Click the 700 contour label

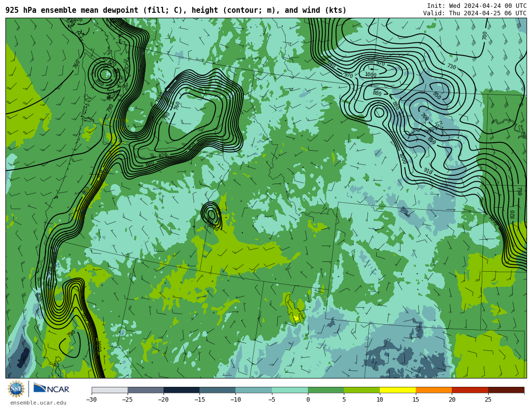(485, 35)
